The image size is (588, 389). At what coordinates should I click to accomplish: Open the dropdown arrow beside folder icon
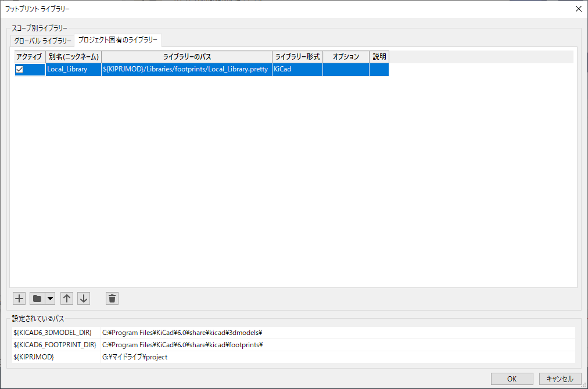[50, 298]
